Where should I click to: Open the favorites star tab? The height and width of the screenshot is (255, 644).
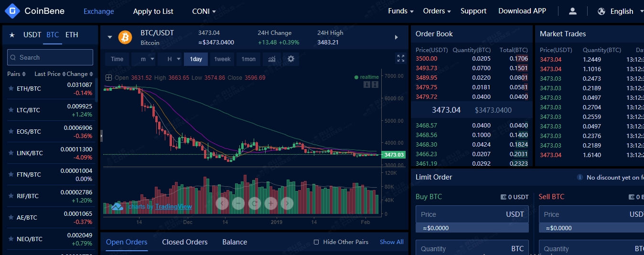pos(12,35)
